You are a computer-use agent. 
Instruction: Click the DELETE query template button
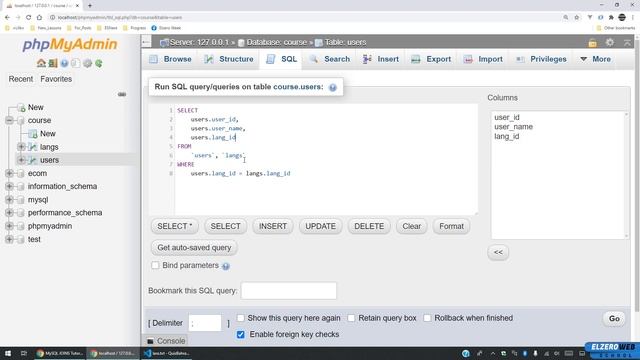[x=369, y=227]
